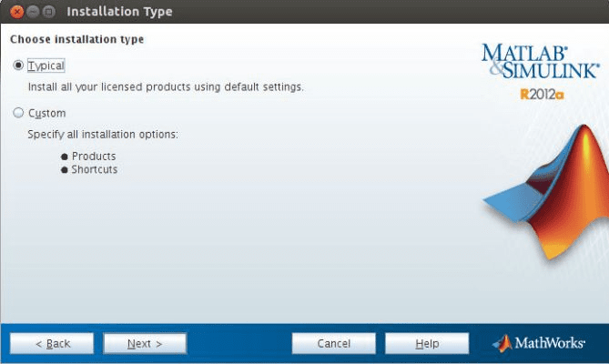Click the R2012a release badge
Screen dimensions: 609x364
(x=542, y=94)
